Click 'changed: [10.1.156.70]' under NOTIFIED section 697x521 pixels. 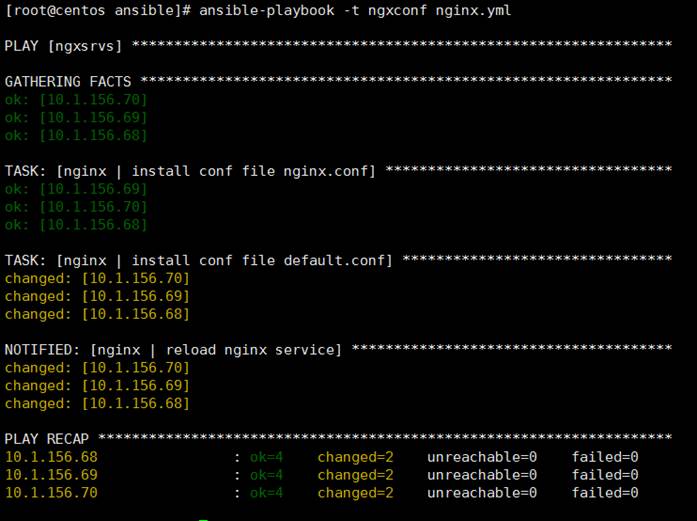tap(97, 368)
